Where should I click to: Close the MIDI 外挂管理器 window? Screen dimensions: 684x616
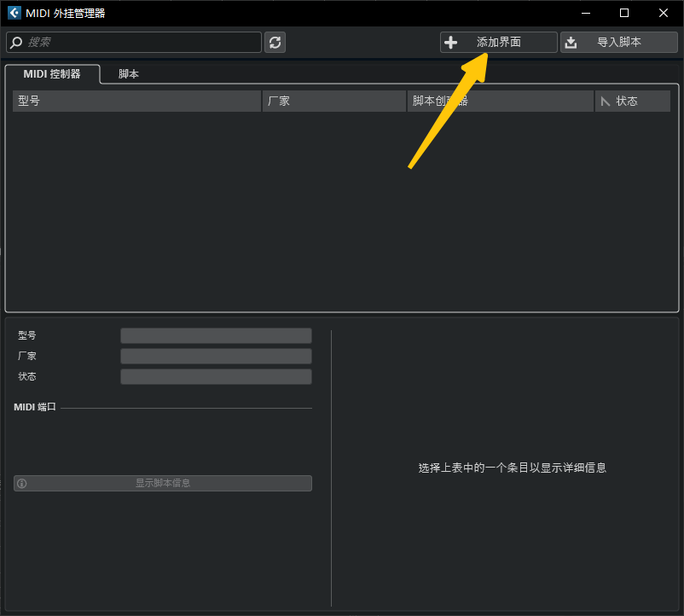pos(663,13)
